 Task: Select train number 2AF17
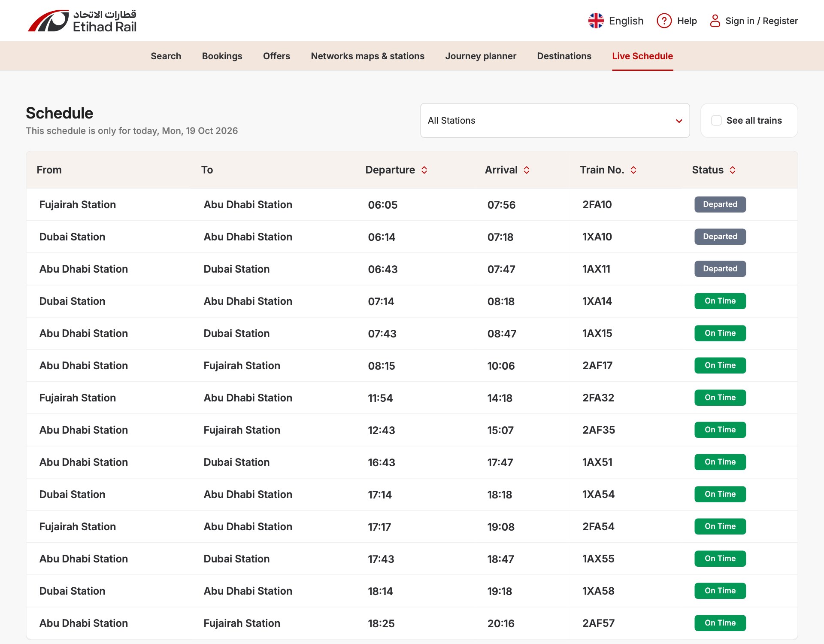coord(597,366)
